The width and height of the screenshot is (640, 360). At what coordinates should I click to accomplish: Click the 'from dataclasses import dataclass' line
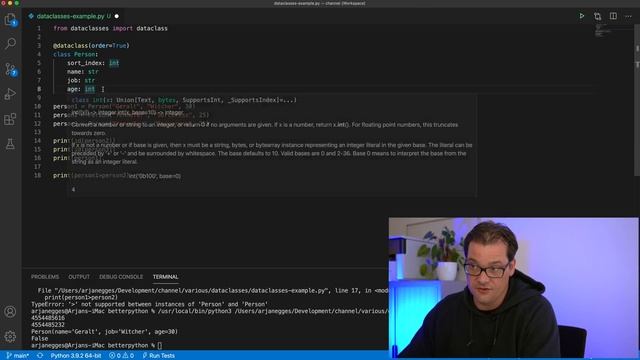point(110,29)
